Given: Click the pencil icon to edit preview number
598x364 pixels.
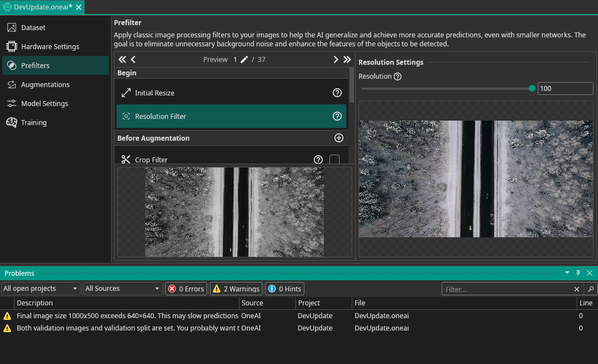Looking at the screenshot, I should point(244,60).
